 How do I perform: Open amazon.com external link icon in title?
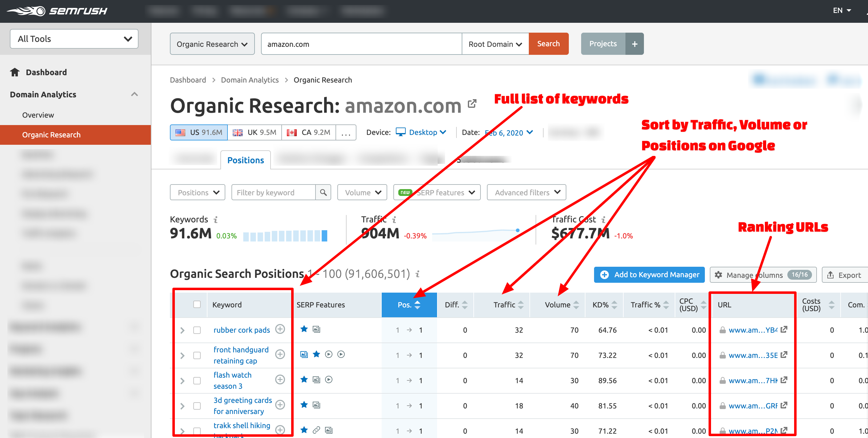click(x=472, y=104)
